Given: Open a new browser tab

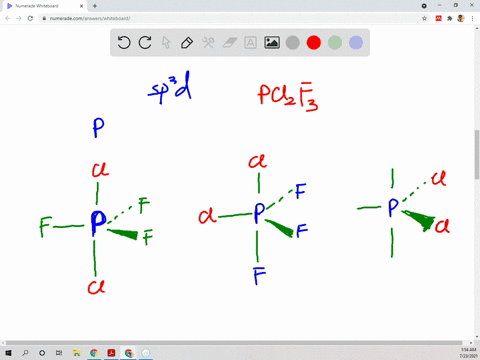Looking at the screenshot, I should 95,6.
